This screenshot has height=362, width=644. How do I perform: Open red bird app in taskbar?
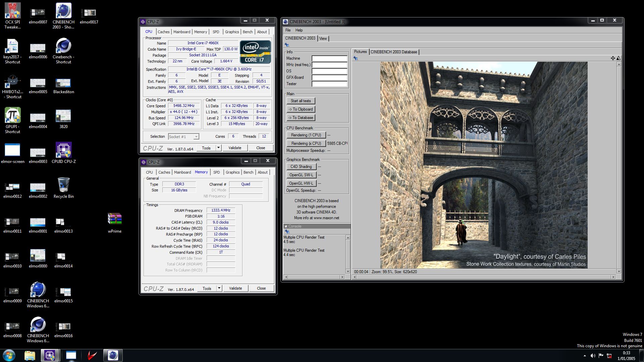point(92,355)
